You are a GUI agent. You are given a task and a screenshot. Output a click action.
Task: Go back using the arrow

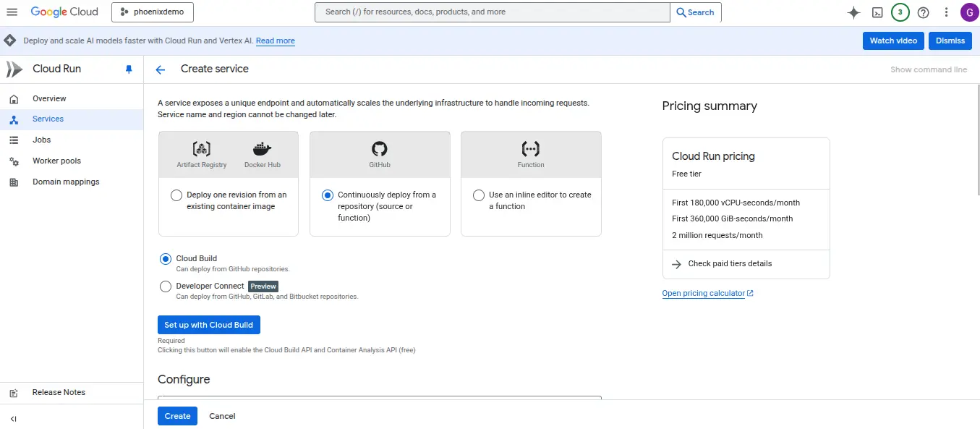point(161,69)
